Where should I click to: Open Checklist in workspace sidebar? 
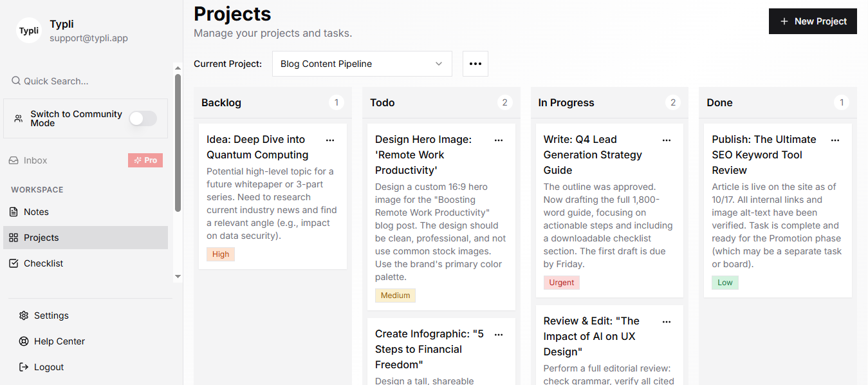(43, 263)
